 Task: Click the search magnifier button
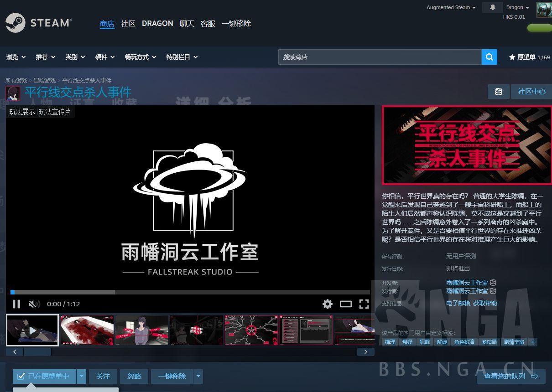tap(489, 57)
